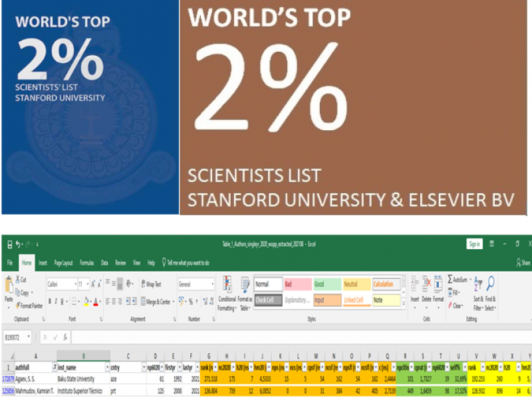Switch to the Data tab
The height and width of the screenshot is (398, 532).
tap(104, 262)
